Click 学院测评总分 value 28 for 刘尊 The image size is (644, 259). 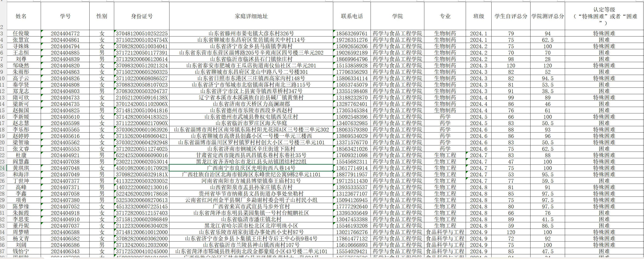pyautogui.click(x=548, y=59)
